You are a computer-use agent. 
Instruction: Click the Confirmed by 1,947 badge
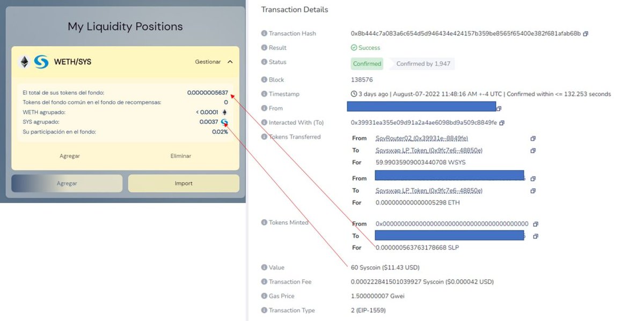(x=423, y=64)
